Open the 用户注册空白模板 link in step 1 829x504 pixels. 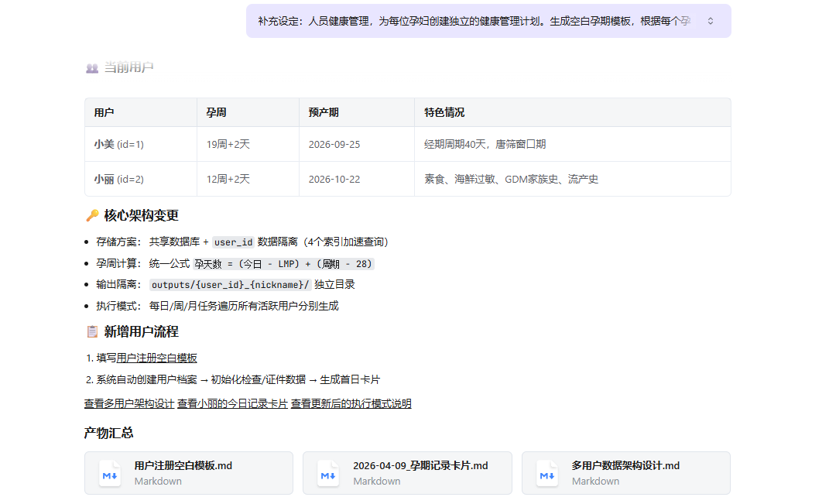(x=156, y=358)
